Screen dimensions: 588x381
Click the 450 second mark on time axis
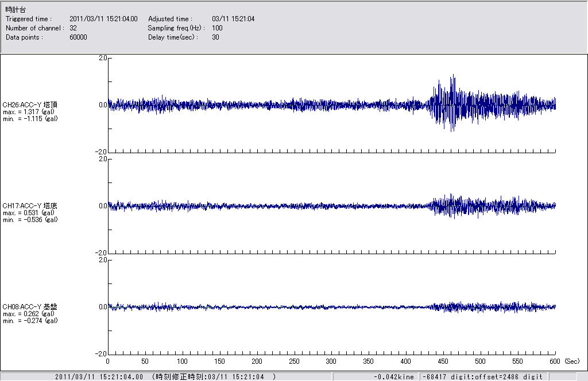click(443, 361)
